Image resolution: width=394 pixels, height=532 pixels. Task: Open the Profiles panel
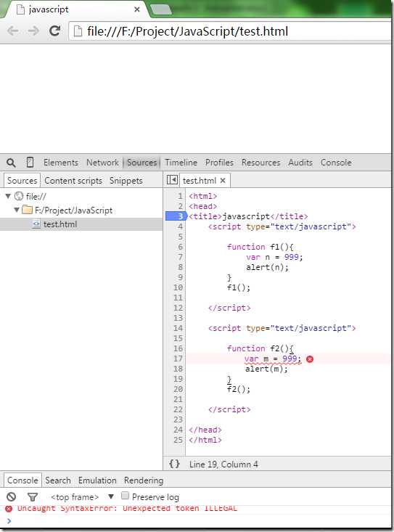click(x=219, y=163)
